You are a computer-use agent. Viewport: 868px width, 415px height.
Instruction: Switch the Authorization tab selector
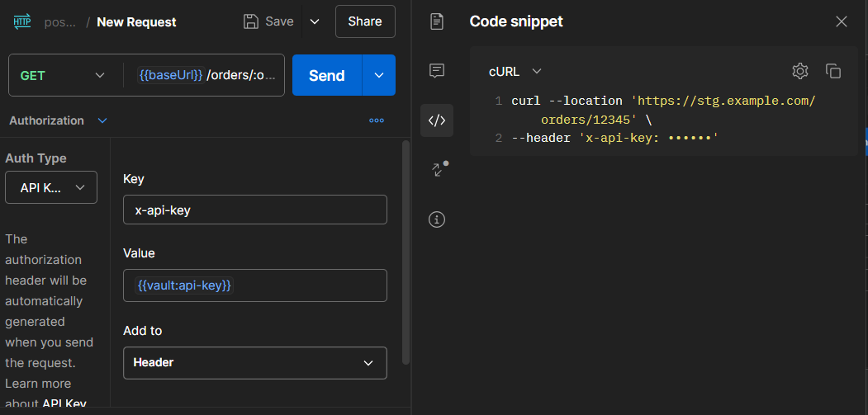click(58, 120)
